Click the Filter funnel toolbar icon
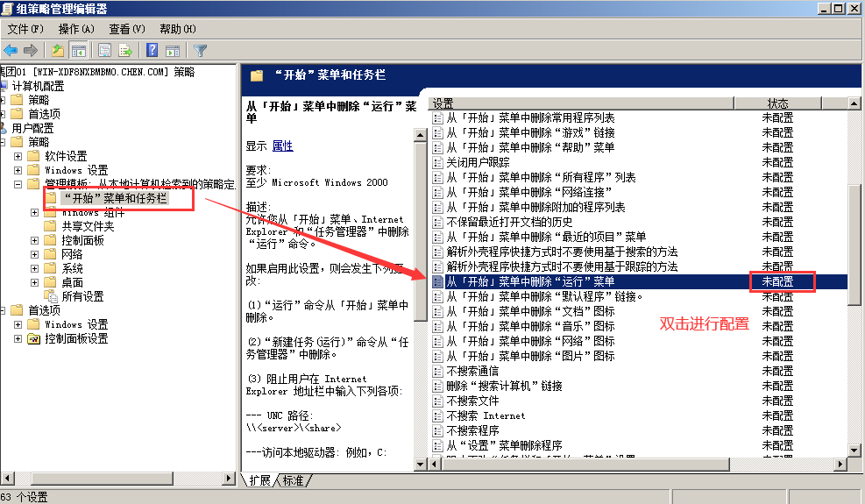The height and width of the screenshot is (504, 865). 200,51
